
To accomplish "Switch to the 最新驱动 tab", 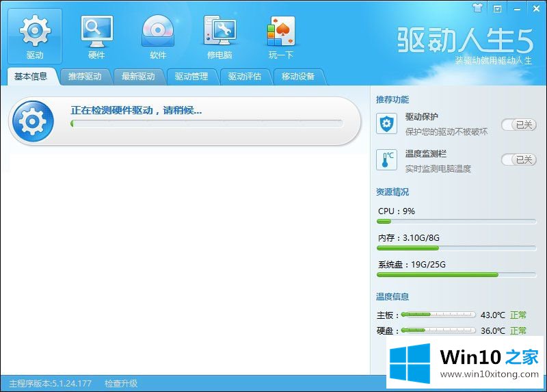I will click(x=138, y=77).
